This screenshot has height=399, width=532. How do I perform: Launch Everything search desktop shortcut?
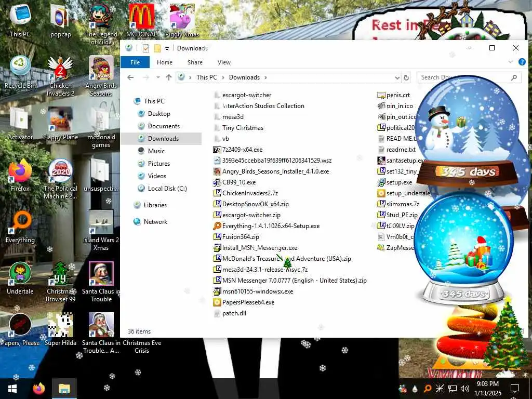click(20, 227)
